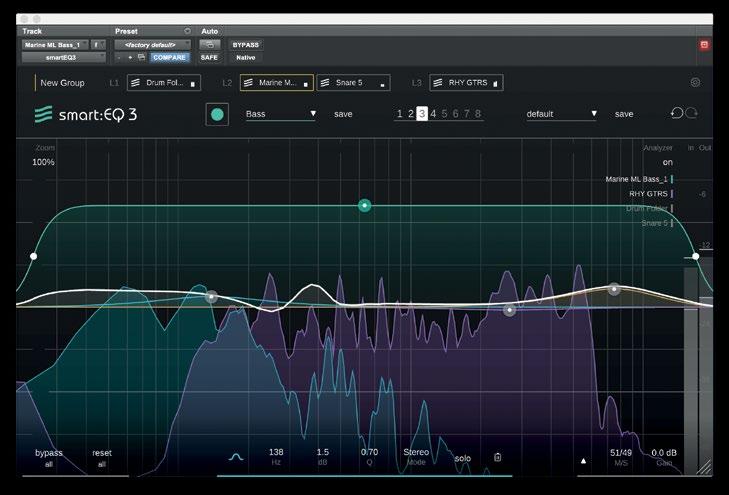Click the undo arrow icon
Viewport: 729px width, 495px height.
(676, 113)
